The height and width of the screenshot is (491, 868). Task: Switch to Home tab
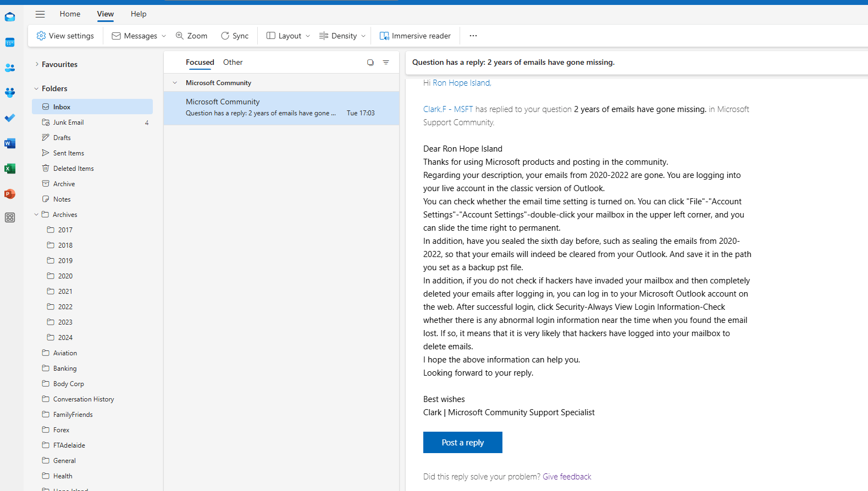coord(70,14)
